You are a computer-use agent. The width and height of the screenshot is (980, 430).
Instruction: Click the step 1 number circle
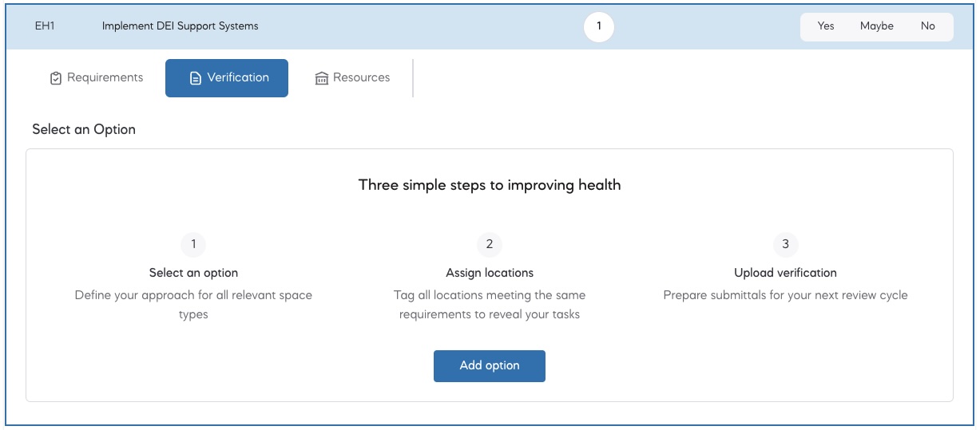[193, 244]
